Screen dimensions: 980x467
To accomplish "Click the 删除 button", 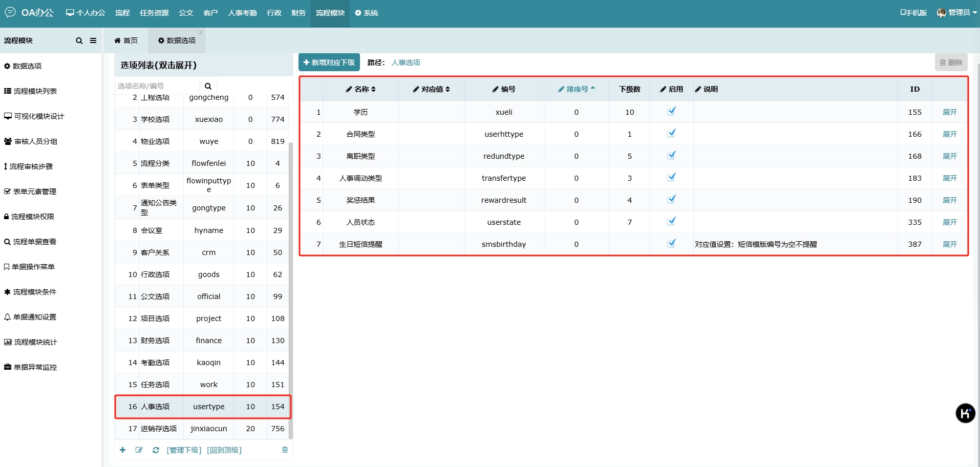I will tap(951, 62).
